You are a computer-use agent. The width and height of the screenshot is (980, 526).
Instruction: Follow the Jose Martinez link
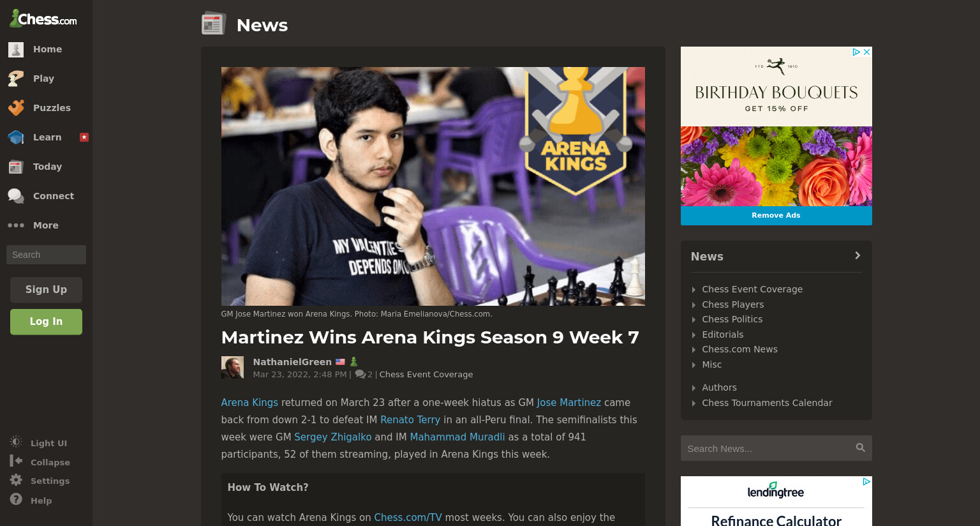[x=568, y=402]
